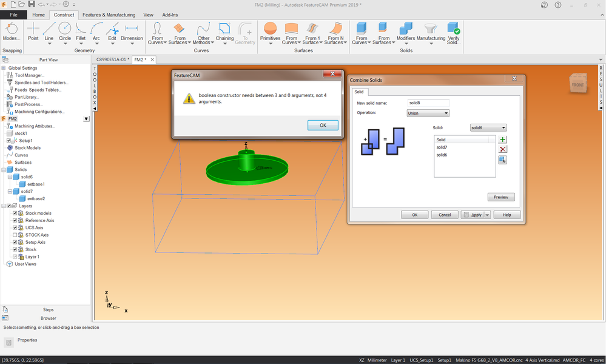Click From N Surfaces icon
The height and width of the screenshot is (364, 606).
pyautogui.click(x=335, y=29)
